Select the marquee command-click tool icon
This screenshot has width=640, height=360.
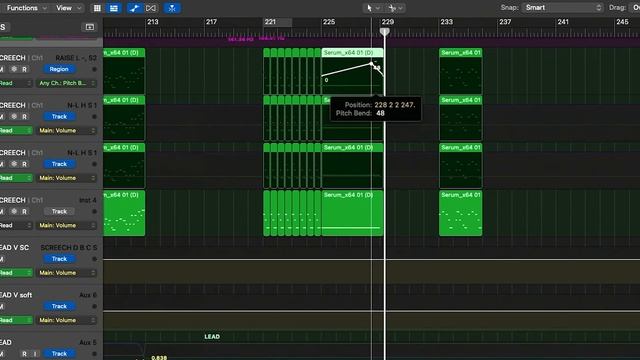(392, 8)
